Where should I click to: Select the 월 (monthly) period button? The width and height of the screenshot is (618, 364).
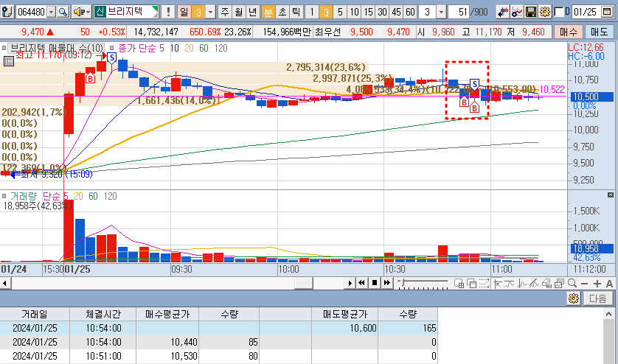click(239, 12)
